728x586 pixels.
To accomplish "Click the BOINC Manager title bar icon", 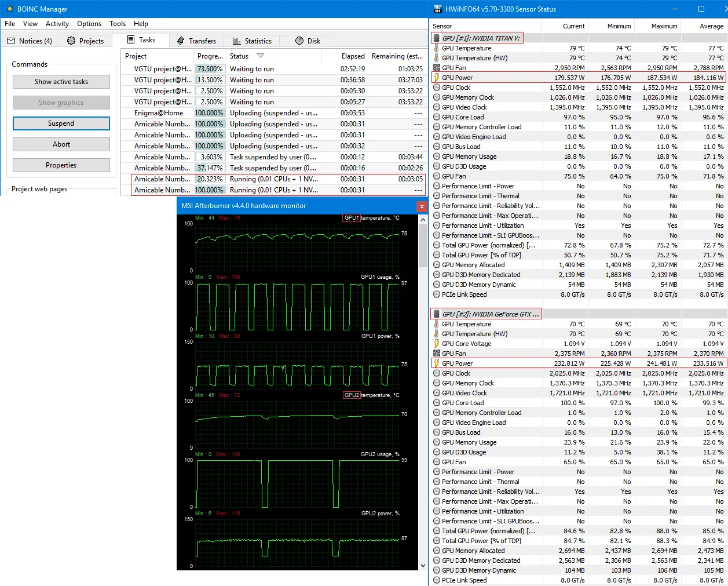I will tap(9, 9).
